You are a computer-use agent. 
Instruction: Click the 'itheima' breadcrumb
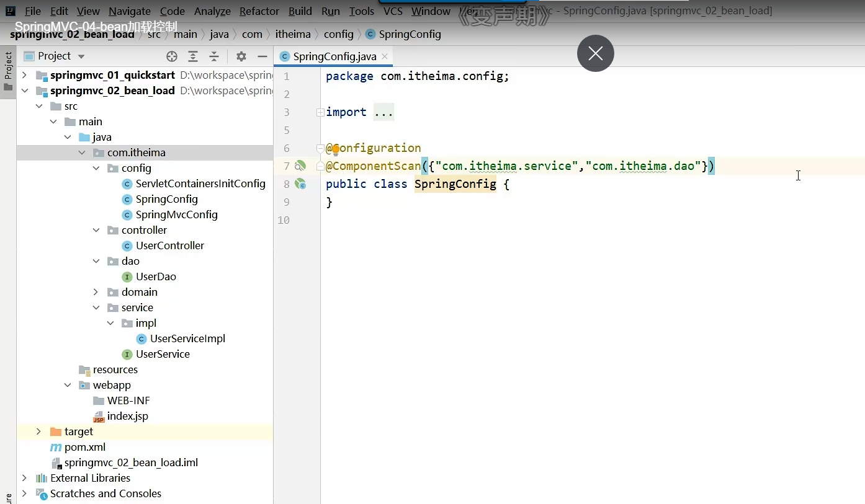[292, 34]
